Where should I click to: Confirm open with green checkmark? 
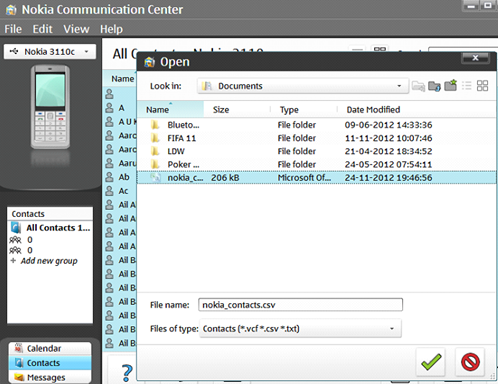tap(431, 362)
